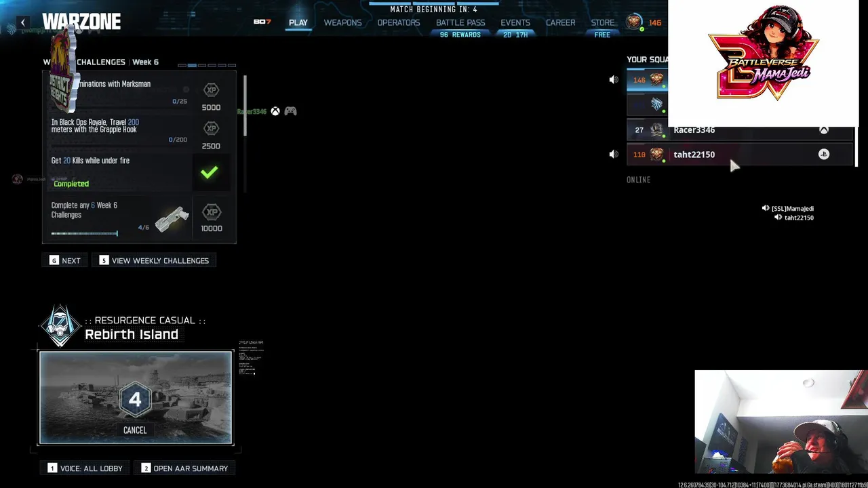Click the 2500 XP reward icon
Viewport: 868px width, 488px height.
[212, 128]
